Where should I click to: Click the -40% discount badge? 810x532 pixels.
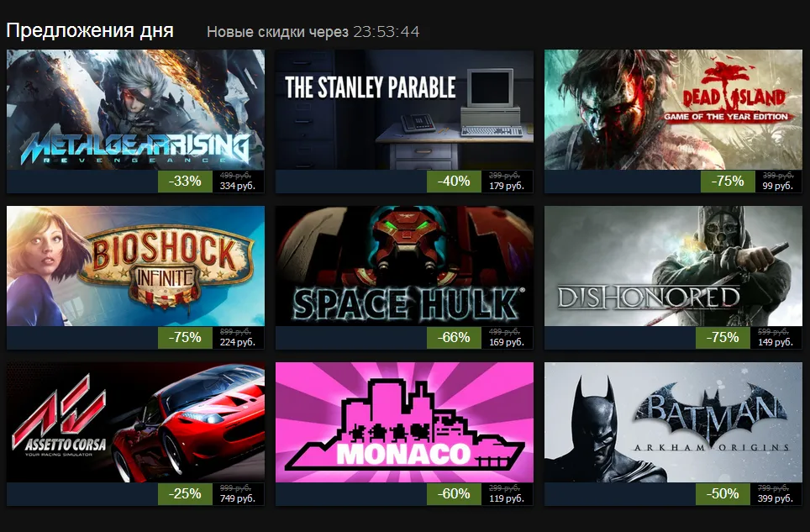(x=454, y=182)
